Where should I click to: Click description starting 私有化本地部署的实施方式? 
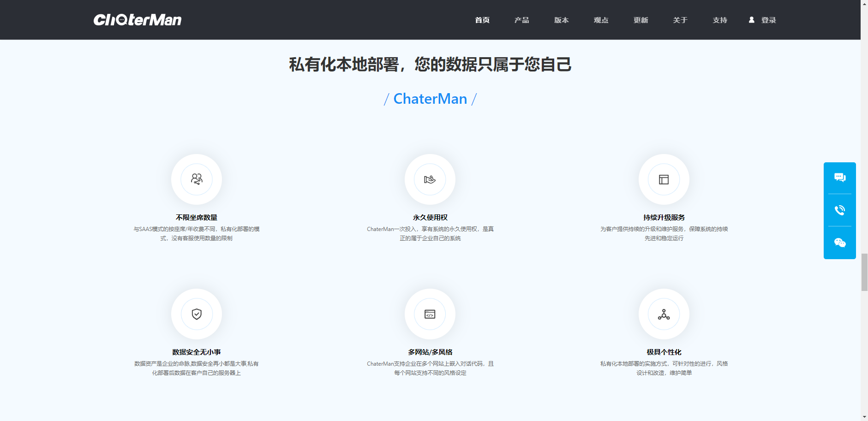coord(664,368)
